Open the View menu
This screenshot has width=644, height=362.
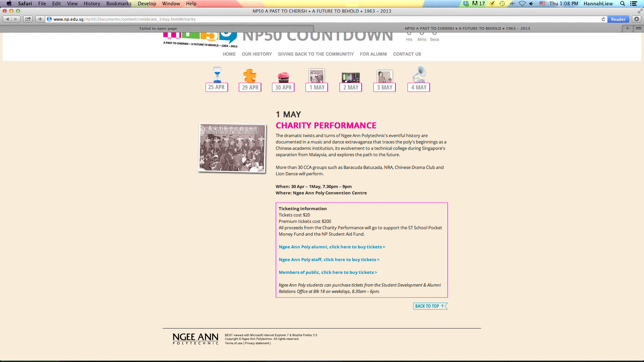tap(72, 4)
